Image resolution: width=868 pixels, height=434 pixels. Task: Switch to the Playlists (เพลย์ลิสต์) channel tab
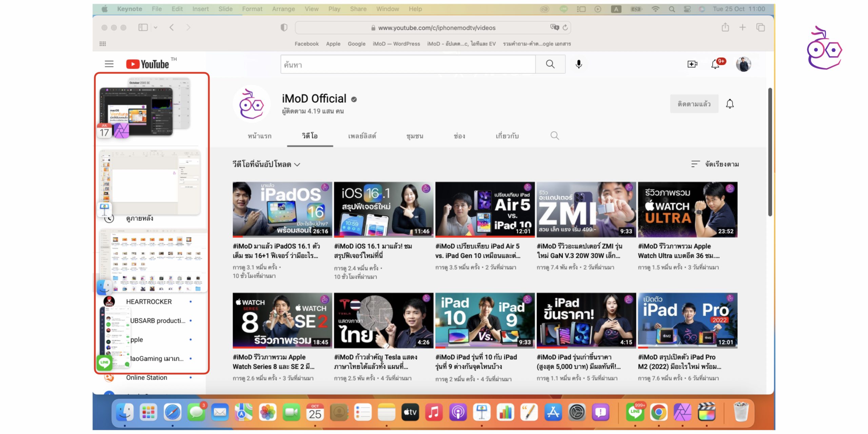pyautogui.click(x=362, y=136)
